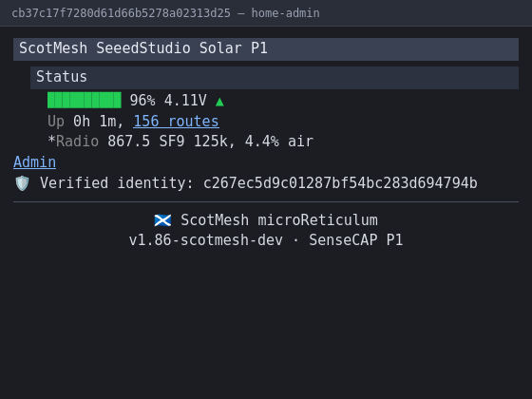Click the cb37c17f… hash in title bar
Image resolution: width=532 pixels, height=399 pixels.
pyautogui.click(x=122, y=13)
